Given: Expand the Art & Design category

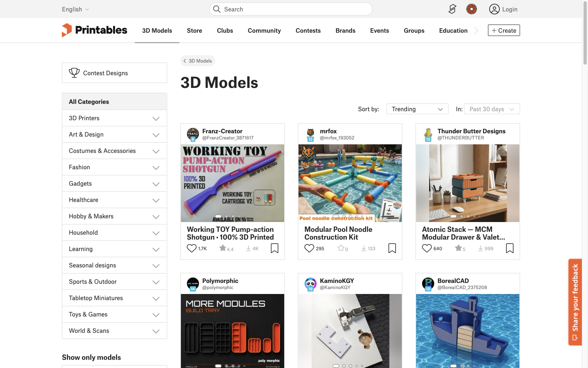Looking at the screenshot, I should [x=156, y=135].
